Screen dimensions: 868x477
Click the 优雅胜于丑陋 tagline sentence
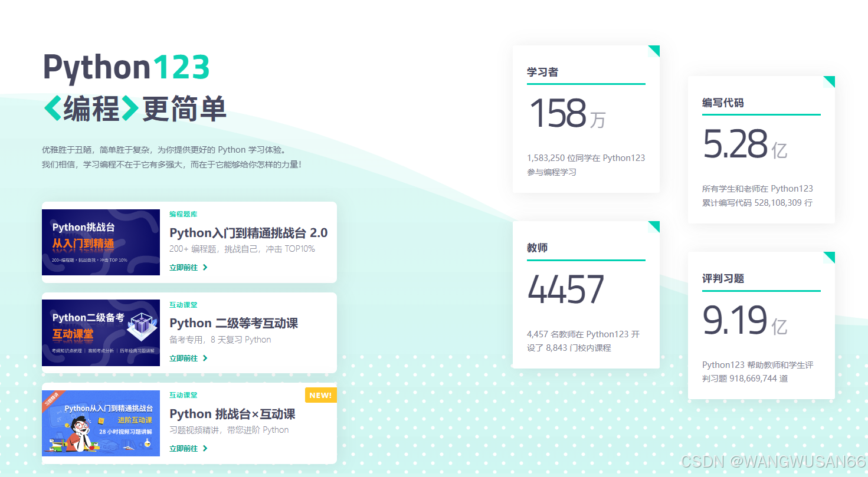[x=164, y=150]
